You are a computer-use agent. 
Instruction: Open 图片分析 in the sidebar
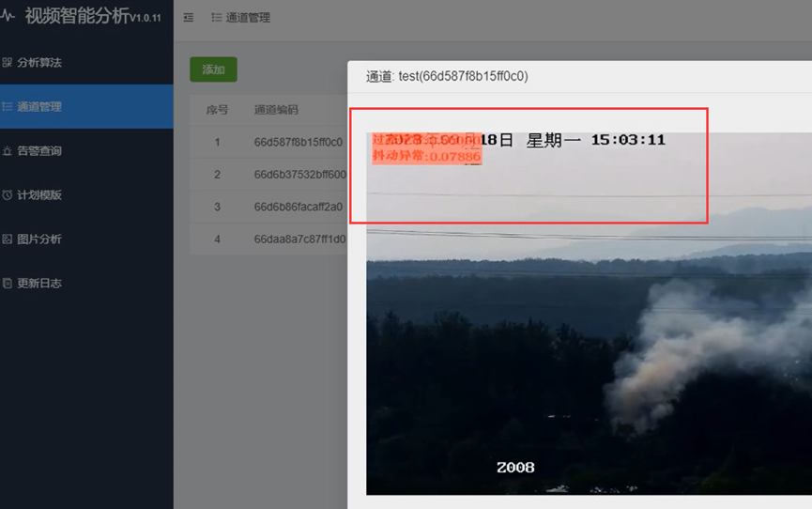(x=86, y=239)
